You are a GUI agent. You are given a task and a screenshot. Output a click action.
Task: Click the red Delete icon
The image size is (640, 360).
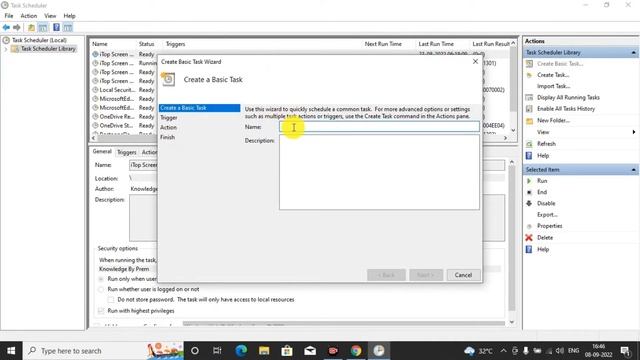pos(529,238)
